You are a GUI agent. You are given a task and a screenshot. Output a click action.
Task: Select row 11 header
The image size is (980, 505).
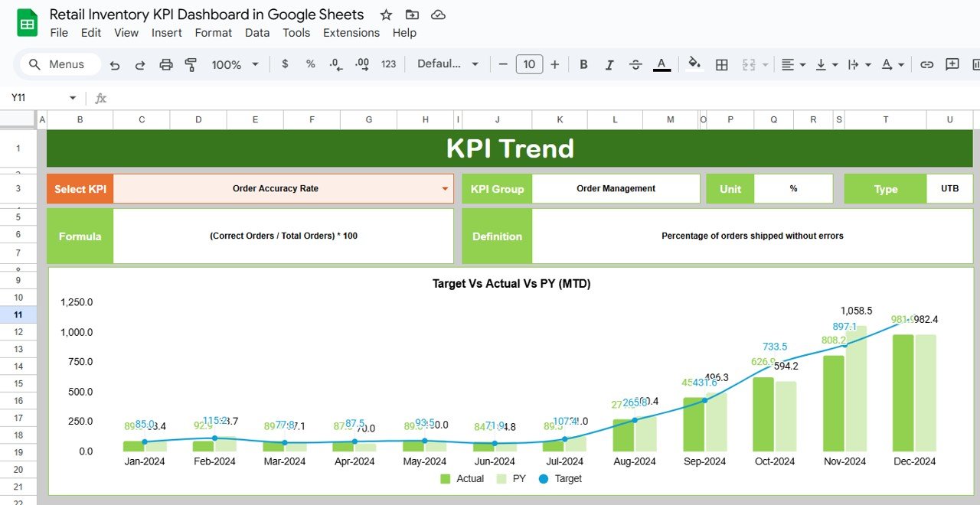tap(18, 314)
